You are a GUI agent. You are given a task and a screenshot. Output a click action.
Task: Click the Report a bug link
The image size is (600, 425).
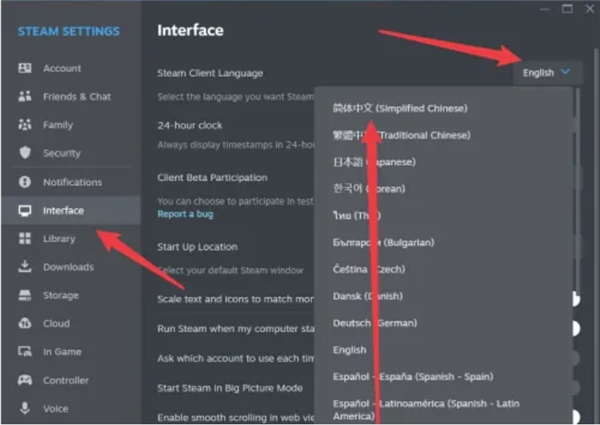tap(184, 214)
